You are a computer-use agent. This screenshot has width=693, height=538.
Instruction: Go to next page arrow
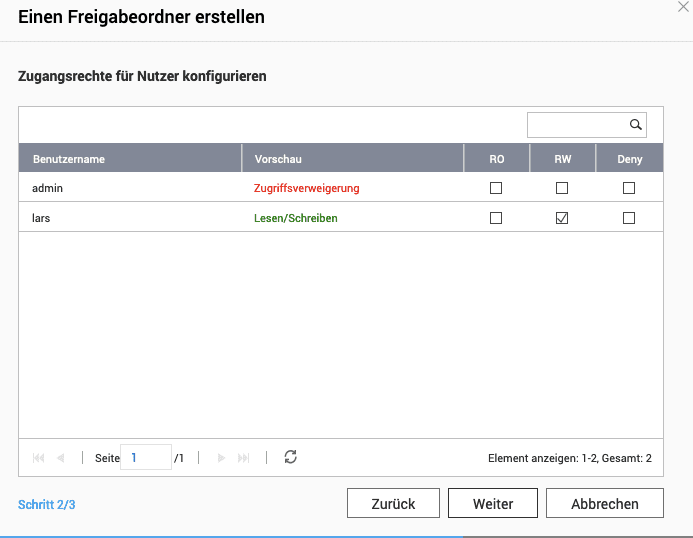pyautogui.click(x=222, y=457)
